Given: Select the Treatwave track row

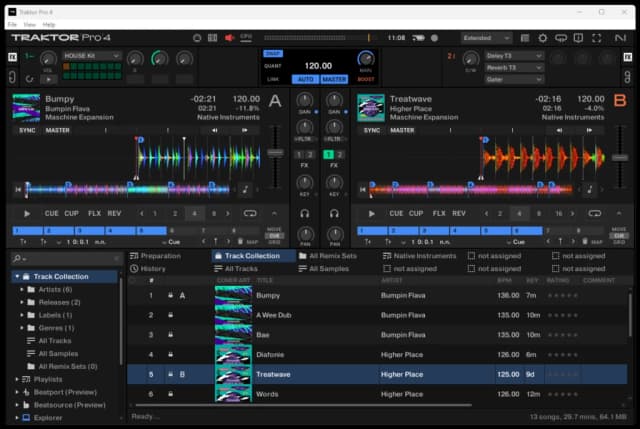Looking at the screenshot, I should point(377,374).
